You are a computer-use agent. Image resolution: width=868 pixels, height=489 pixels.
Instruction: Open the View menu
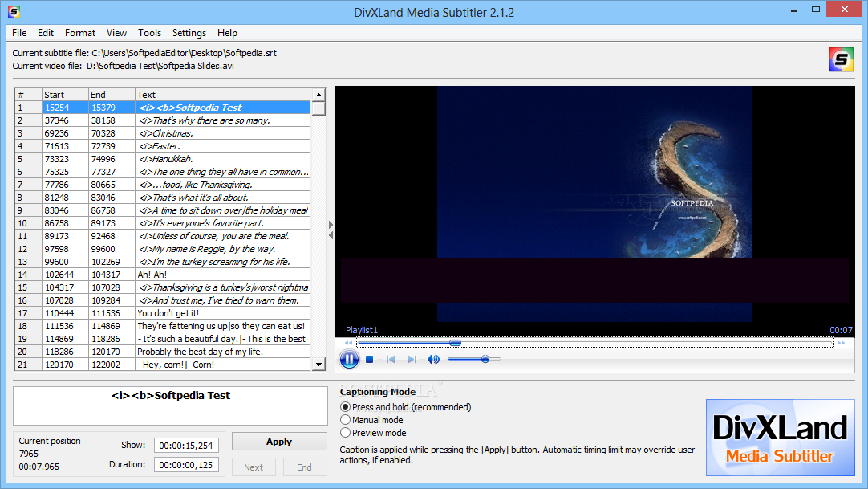[x=116, y=33]
